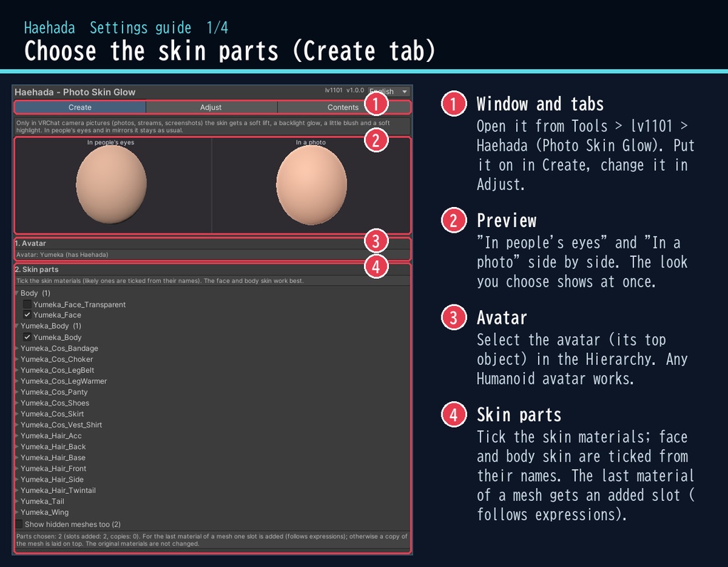Open the English language dropdown

[389, 92]
